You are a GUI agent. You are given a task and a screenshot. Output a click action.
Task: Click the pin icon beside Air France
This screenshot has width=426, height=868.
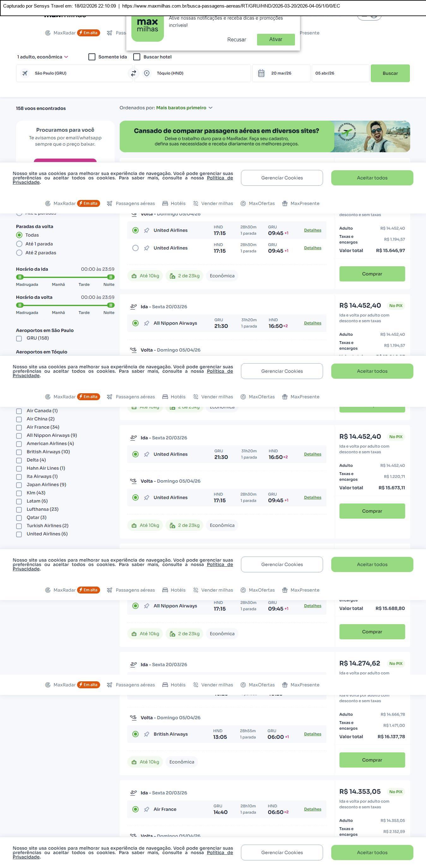[147, 809]
